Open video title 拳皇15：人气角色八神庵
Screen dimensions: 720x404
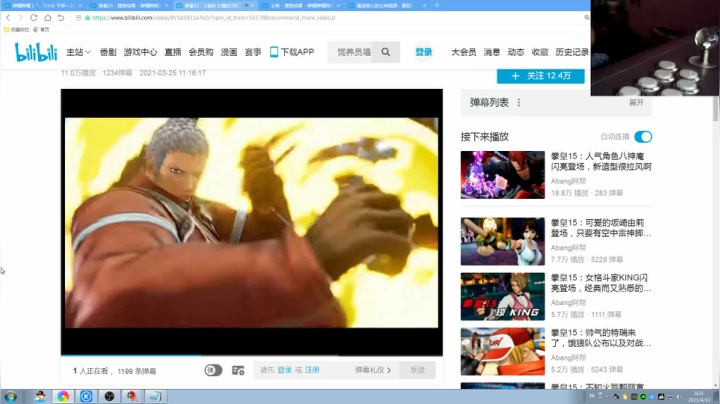(601, 161)
